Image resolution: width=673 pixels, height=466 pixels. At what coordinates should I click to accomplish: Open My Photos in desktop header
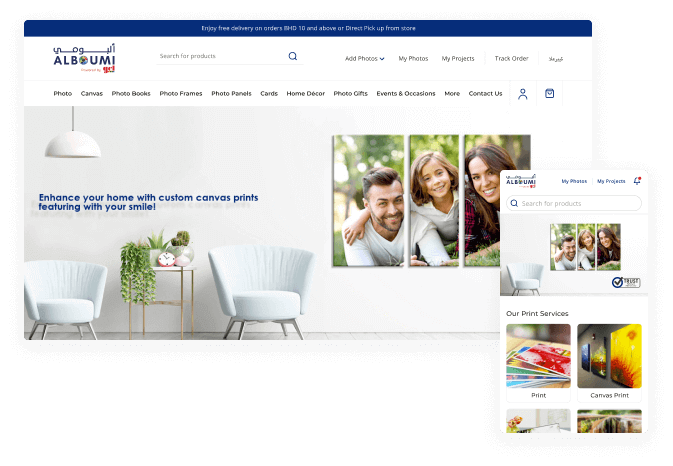(x=413, y=58)
